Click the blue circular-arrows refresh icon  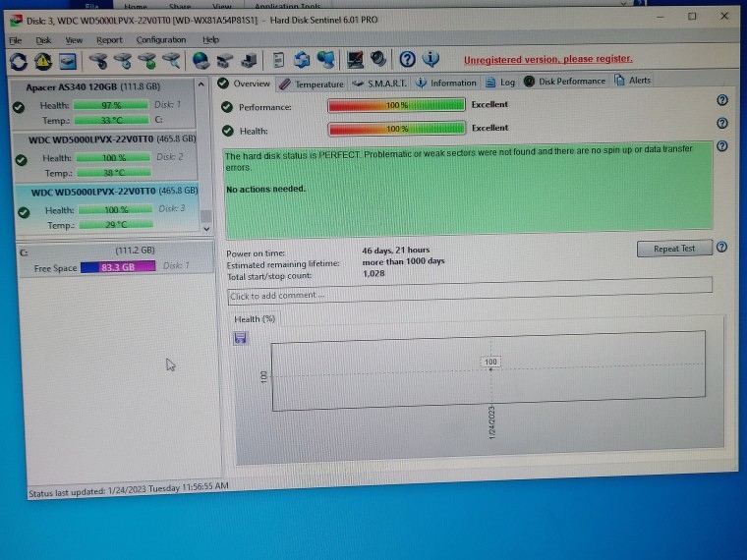point(19,62)
